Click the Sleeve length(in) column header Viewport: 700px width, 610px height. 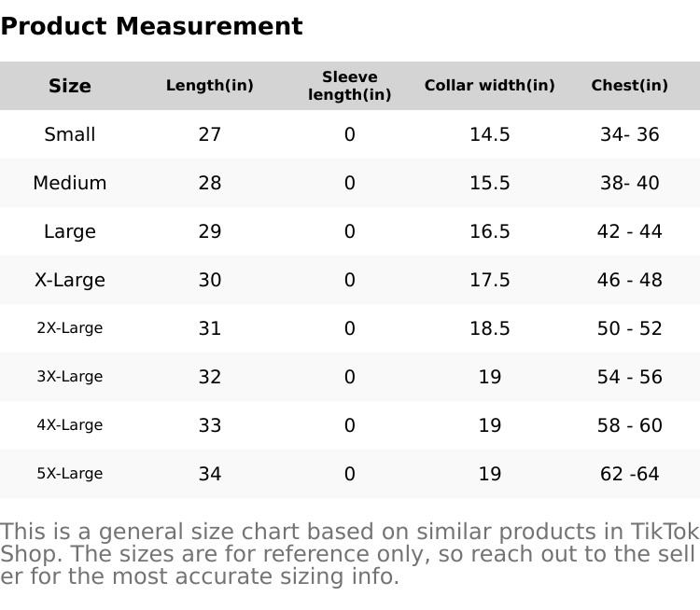[x=350, y=86]
